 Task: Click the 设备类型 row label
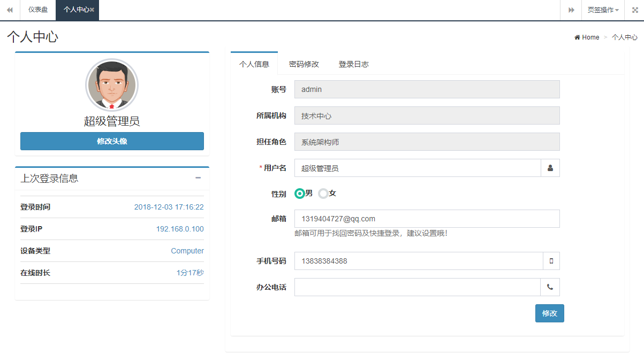(x=35, y=251)
